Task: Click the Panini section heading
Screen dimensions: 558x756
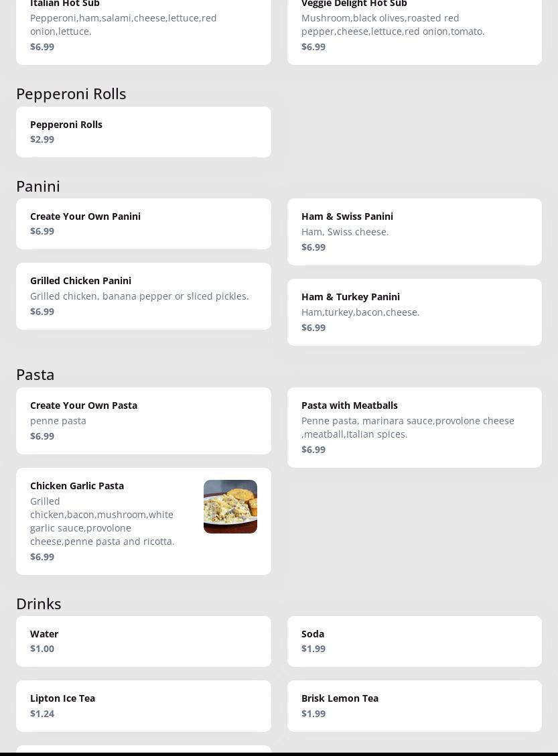Action: pos(38,186)
